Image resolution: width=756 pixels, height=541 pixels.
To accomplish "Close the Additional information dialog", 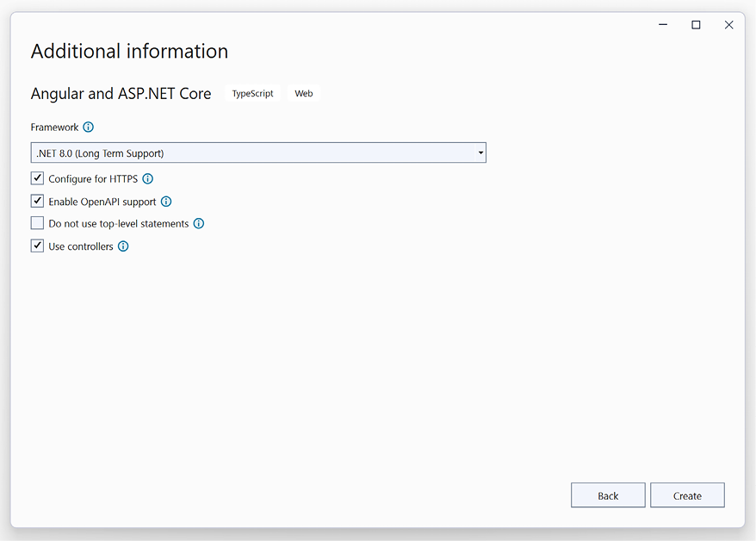I will click(x=729, y=25).
